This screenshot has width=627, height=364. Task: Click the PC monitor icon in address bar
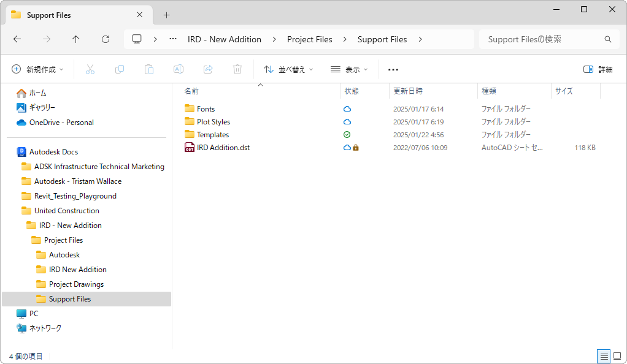coord(137,39)
